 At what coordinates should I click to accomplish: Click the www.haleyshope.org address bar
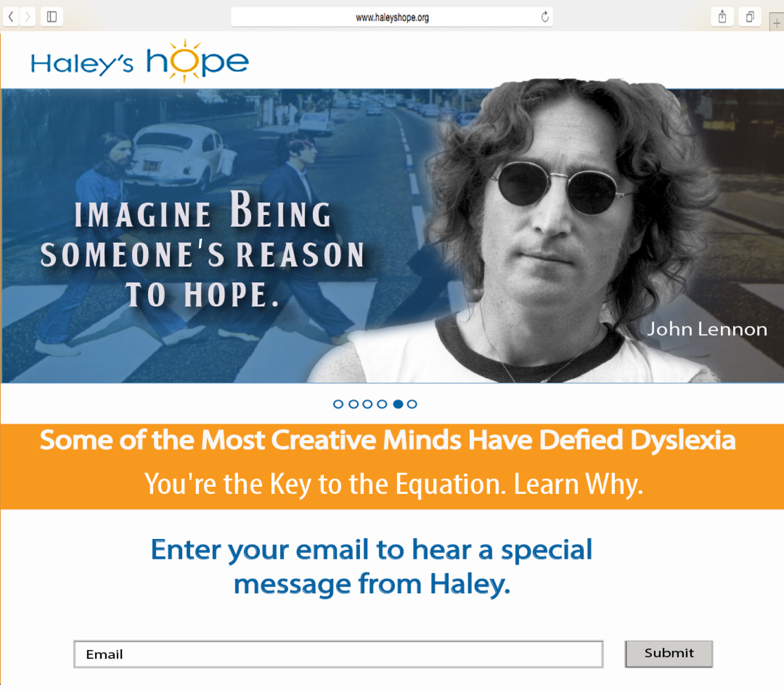(392, 17)
